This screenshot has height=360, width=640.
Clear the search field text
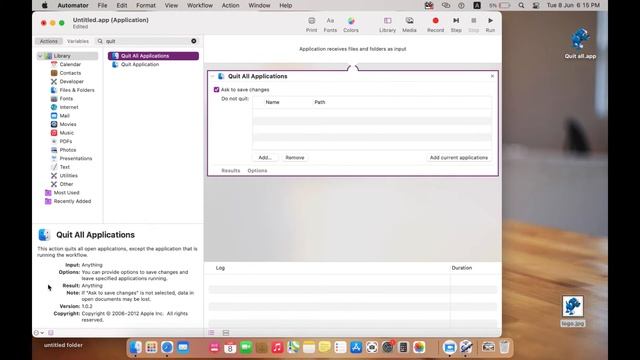194,41
